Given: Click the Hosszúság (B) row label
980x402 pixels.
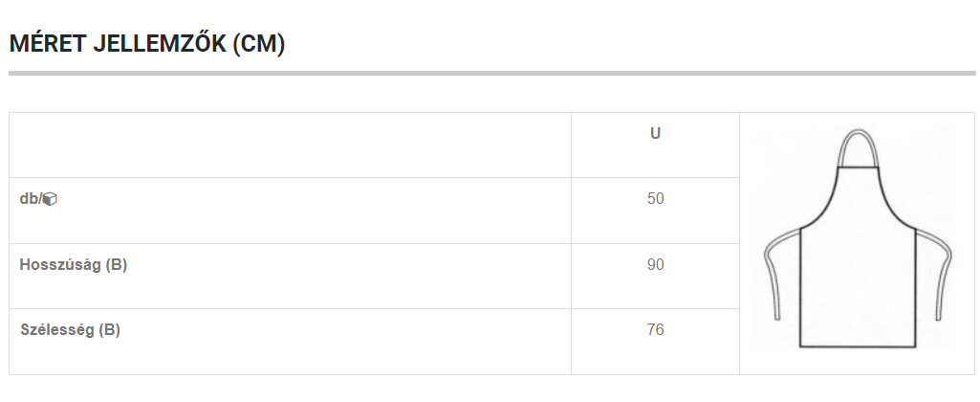Looking at the screenshot, I should coord(73,265).
